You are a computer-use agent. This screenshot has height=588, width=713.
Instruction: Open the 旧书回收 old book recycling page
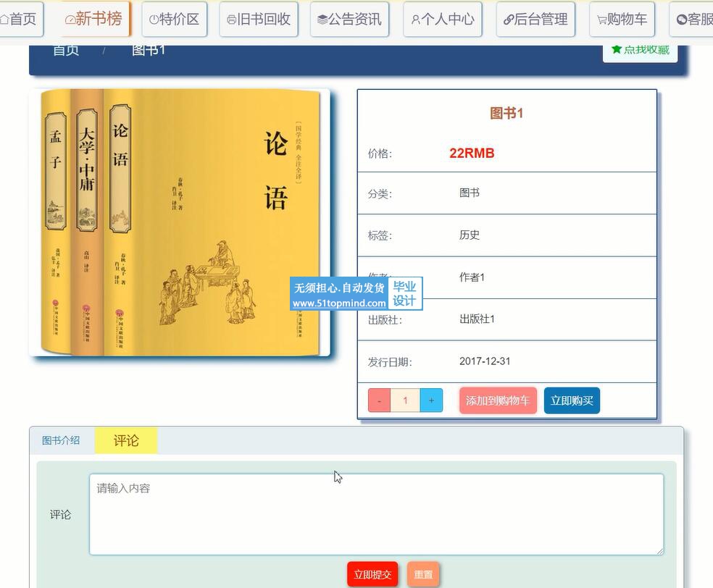tap(258, 19)
